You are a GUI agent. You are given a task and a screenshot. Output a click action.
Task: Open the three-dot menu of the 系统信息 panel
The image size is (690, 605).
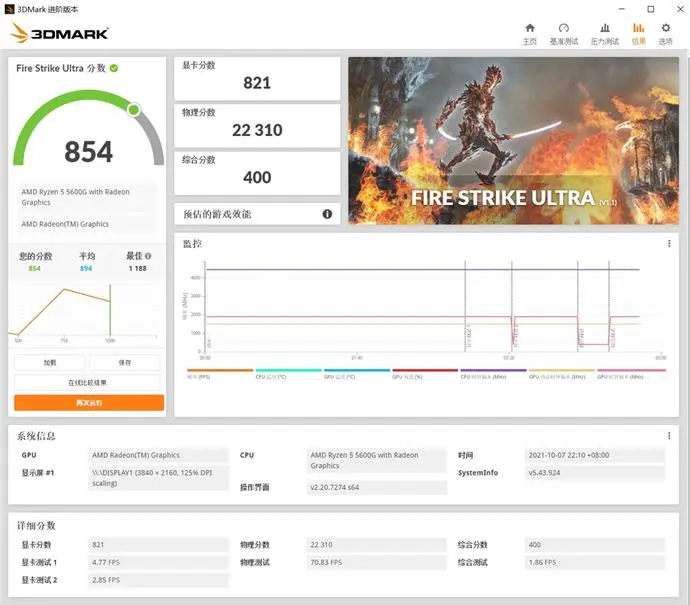pos(669,436)
